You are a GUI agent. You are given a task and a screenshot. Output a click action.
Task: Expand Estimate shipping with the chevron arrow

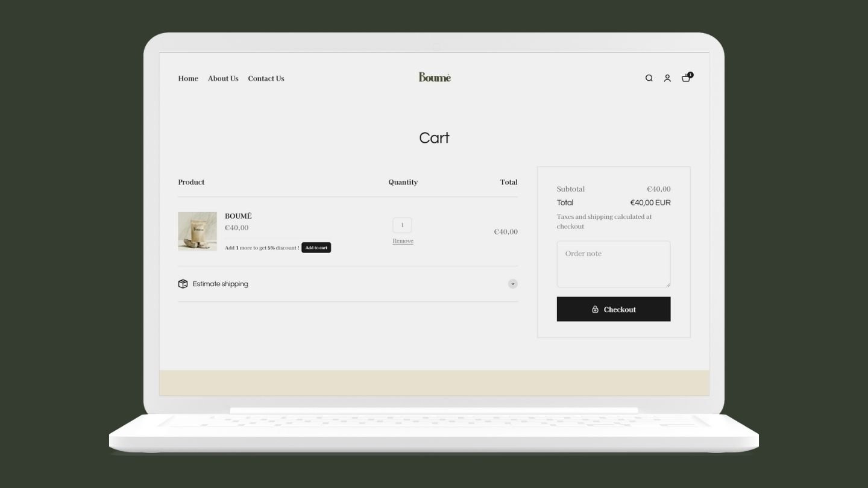[x=512, y=284]
